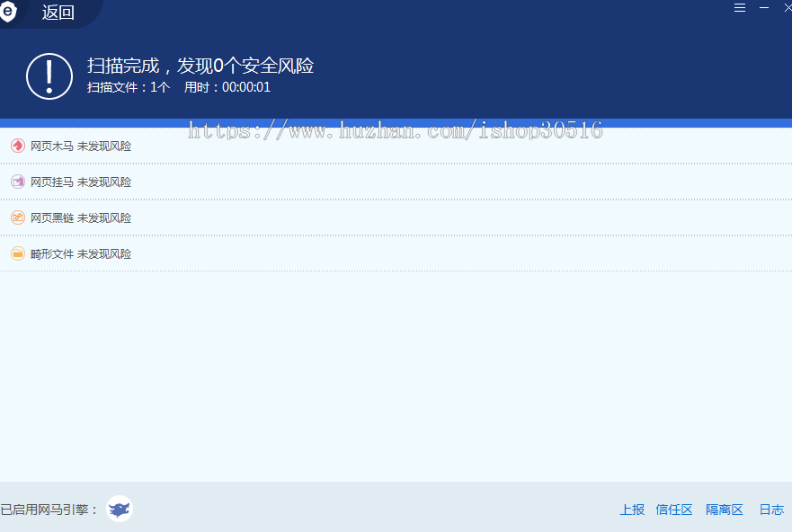Viewport: 792px width, 532px height.
Task: Click the 畸形文件 yellow folder icon
Action: pyautogui.click(x=17, y=253)
